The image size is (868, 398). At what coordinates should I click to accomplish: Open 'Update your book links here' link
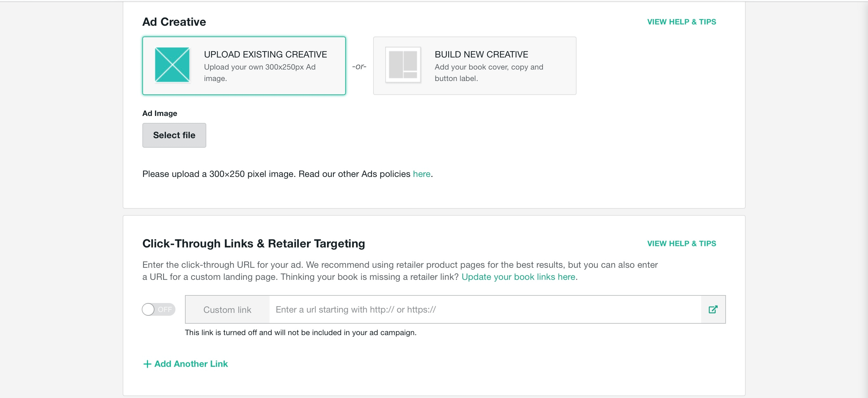[518, 277]
